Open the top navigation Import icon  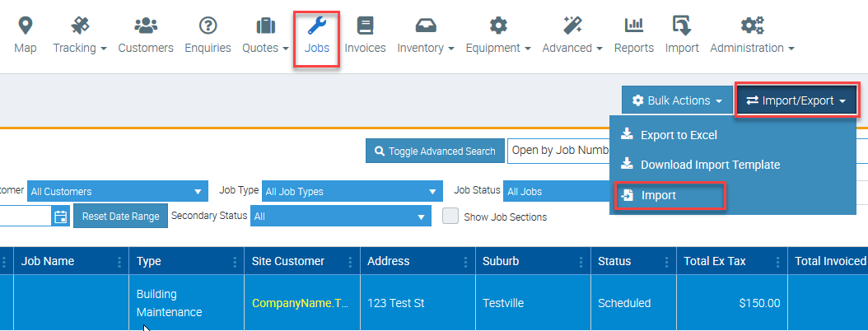coord(681,26)
